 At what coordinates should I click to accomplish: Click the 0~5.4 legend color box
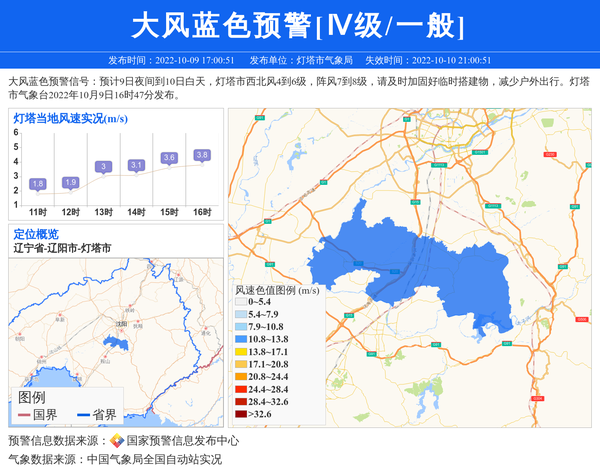pos(242,302)
